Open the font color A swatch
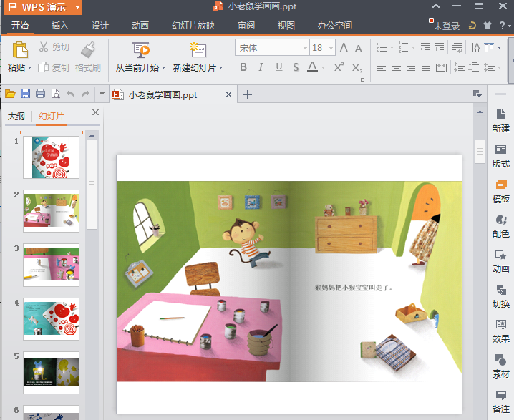Image resolution: width=514 pixels, height=420 pixels. click(x=312, y=67)
